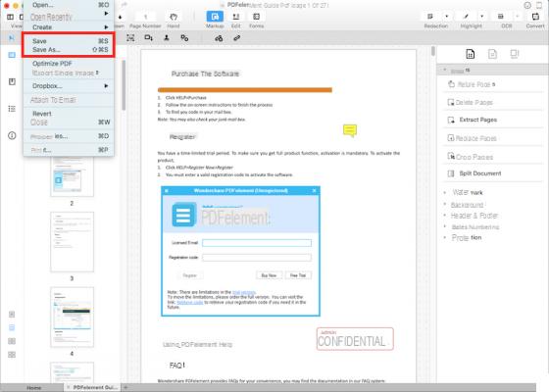This screenshot has height=392, width=549.
Task: Select Revert in the File menu
Action: tap(69, 114)
